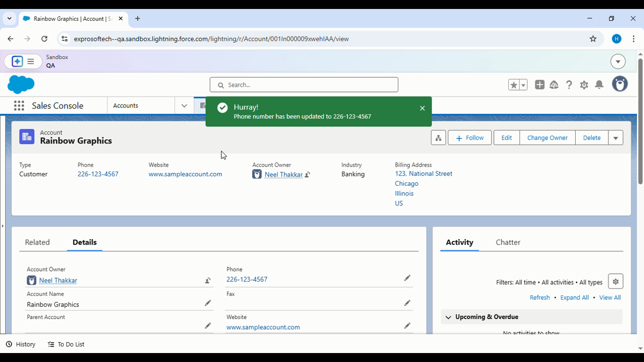The height and width of the screenshot is (362, 644).
Task: Click change owner icon beside header Neel Thakkar
Action: 307,175
